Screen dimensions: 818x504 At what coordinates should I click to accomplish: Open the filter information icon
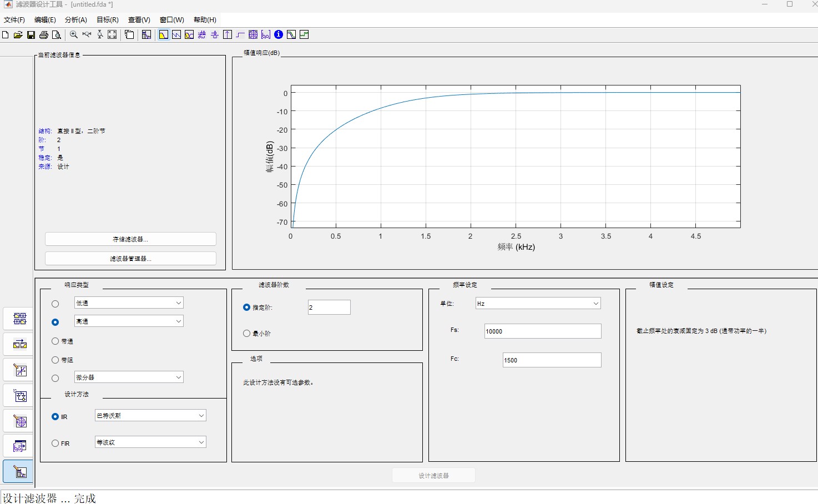coord(279,35)
